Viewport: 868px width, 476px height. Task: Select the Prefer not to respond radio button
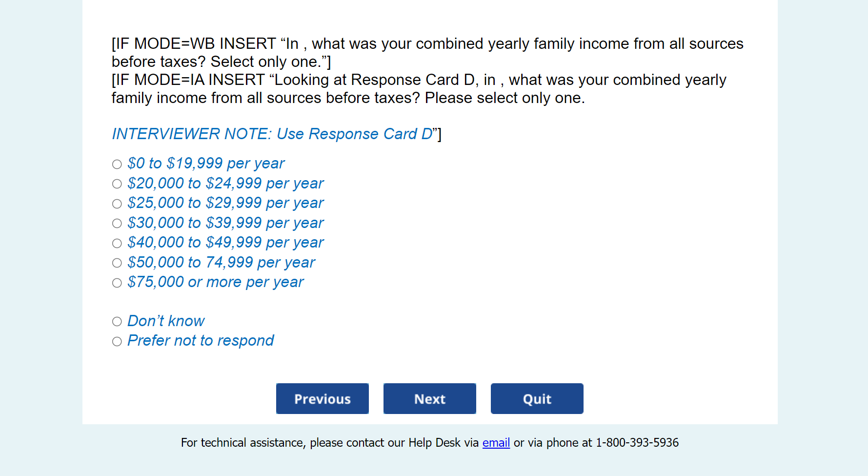coord(117,341)
